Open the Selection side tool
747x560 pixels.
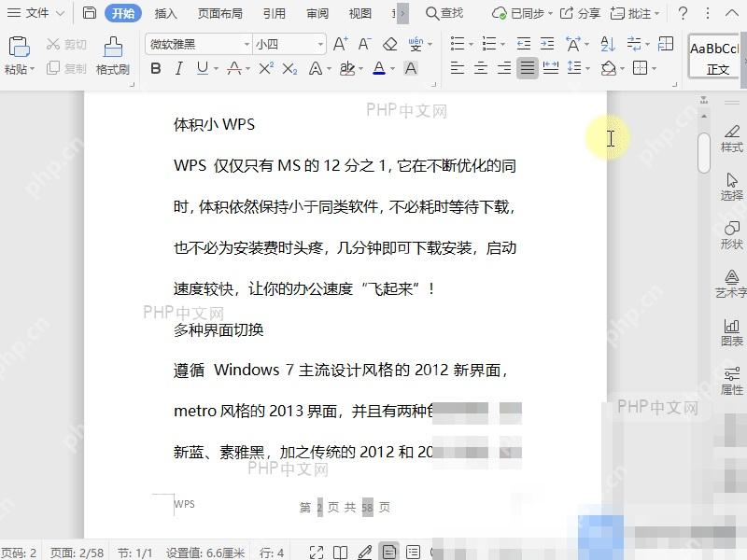[732, 187]
